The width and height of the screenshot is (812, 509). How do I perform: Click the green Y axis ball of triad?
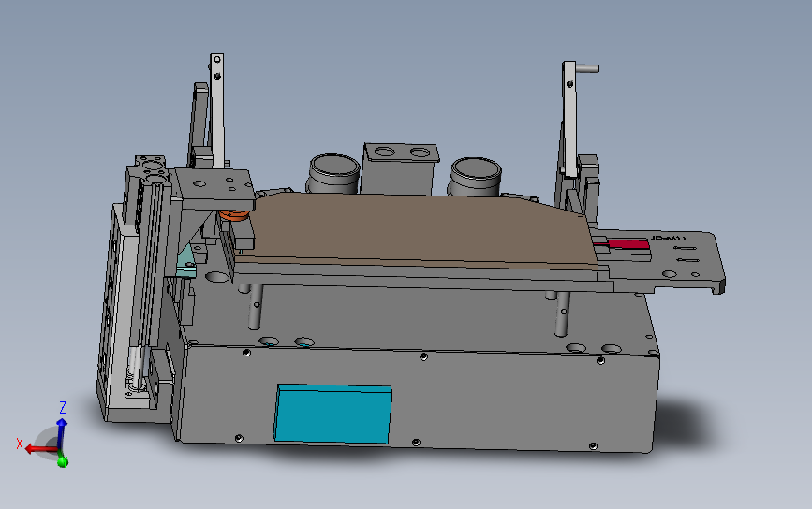click(63, 461)
